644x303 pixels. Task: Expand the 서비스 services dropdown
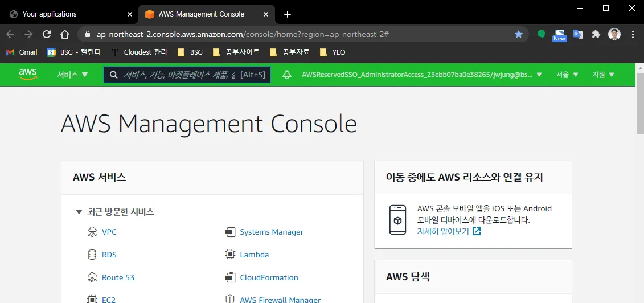click(72, 75)
